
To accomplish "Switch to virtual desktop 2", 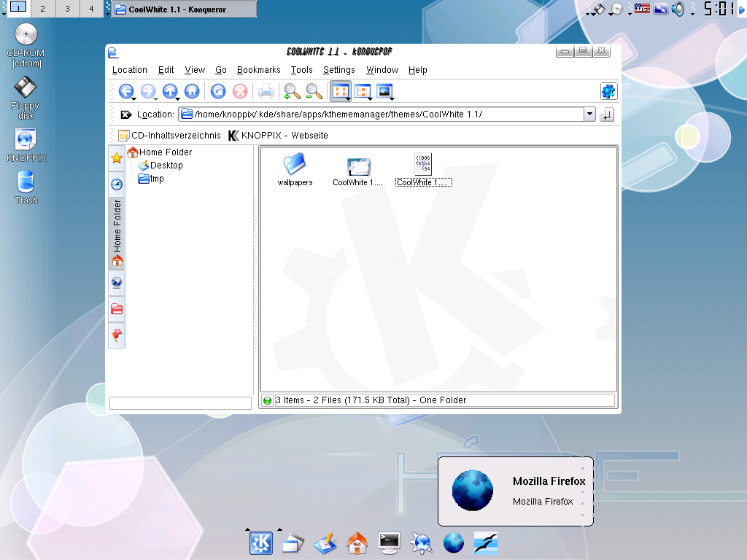I will [x=43, y=9].
